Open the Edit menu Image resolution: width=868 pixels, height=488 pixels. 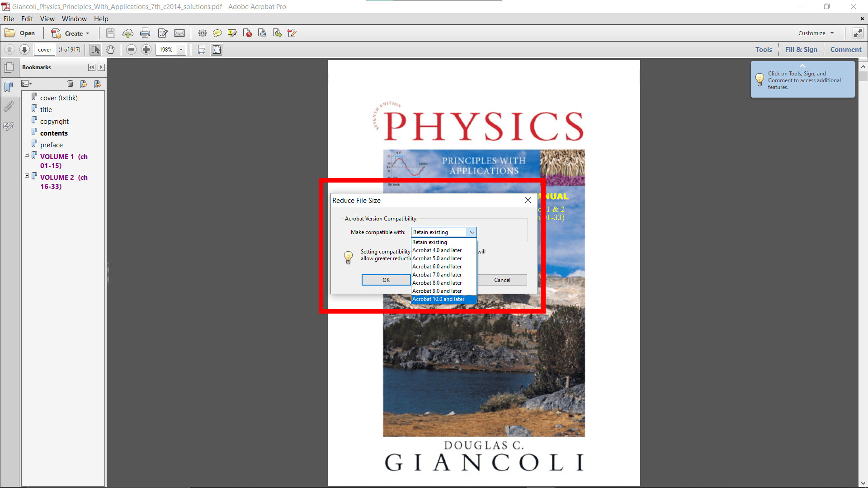pyautogui.click(x=27, y=19)
